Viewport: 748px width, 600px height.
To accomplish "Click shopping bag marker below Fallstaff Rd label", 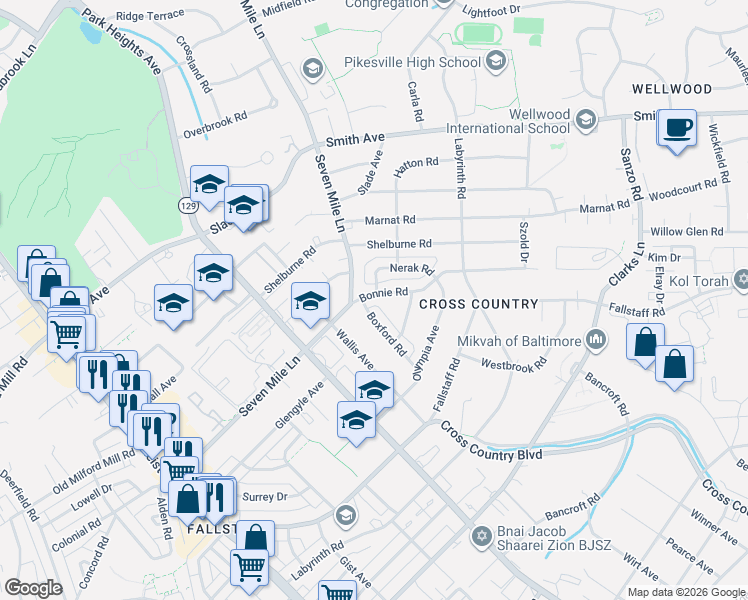I will [645, 342].
